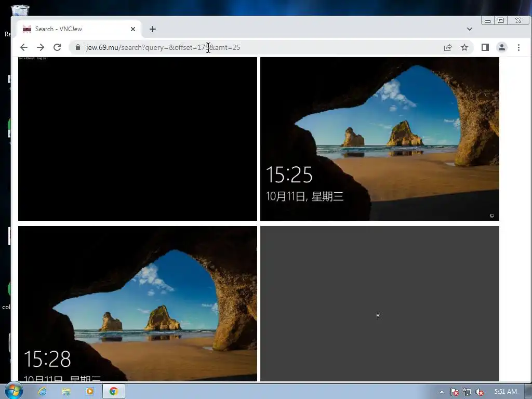Launch Windows Media Player from taskbar
Screen dimensions: 532x399
90,392
